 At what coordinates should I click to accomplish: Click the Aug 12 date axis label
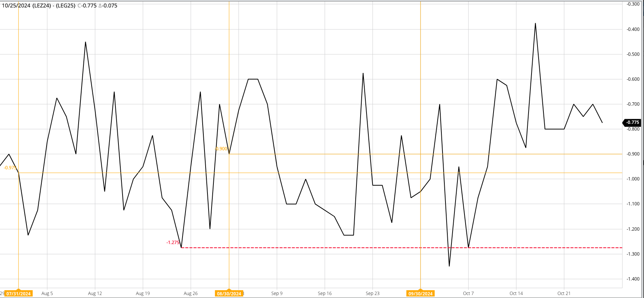point(95,294)
